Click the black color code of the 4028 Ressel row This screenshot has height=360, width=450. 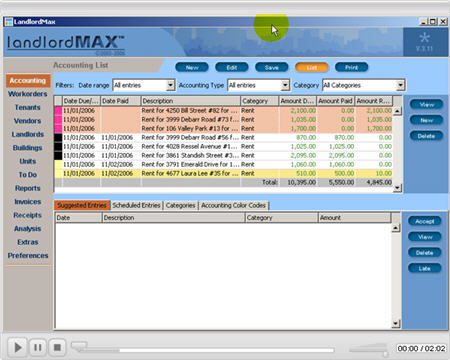tap(58, 146)
